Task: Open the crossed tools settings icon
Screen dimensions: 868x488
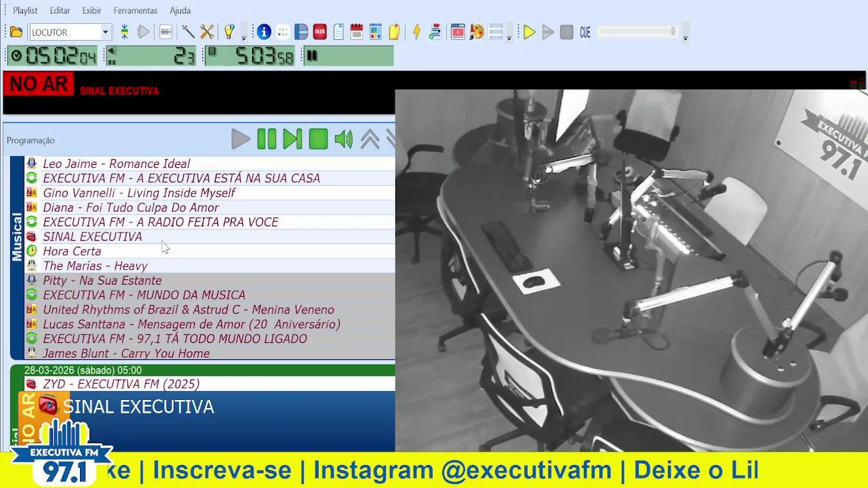Action: 207,32
